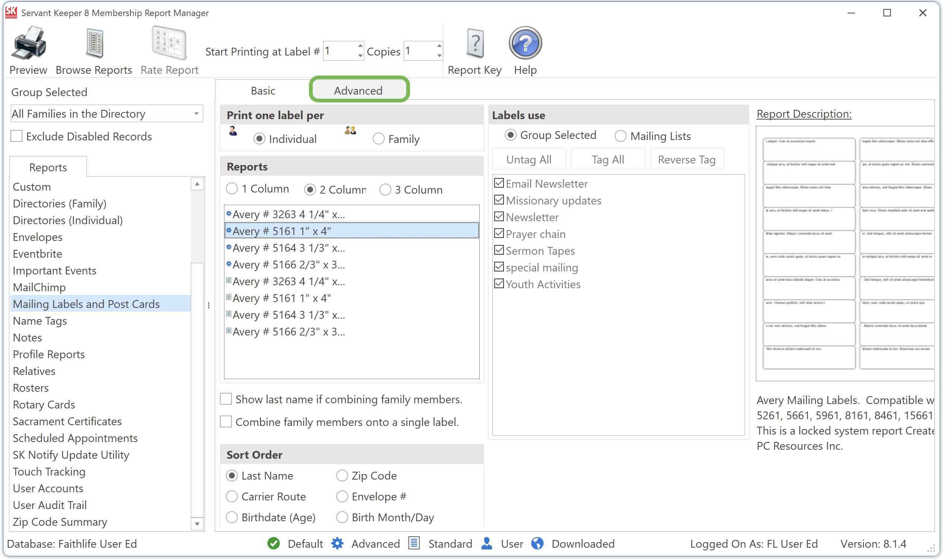This screenshot has height=560, width=946.
Task: Enable the Exclude Disabled Records checkbox
Action: pos(17,136)
